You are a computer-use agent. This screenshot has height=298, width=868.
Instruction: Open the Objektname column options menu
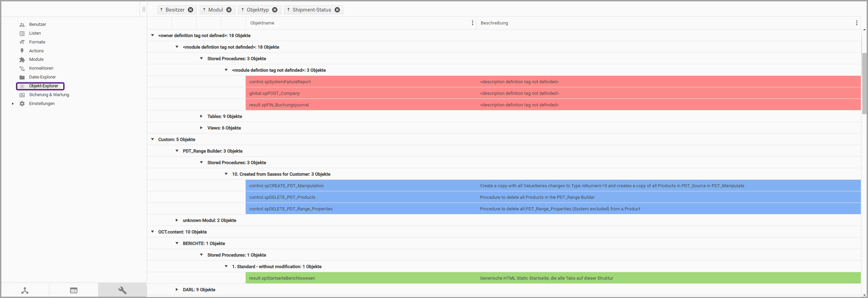coord(472,23)
